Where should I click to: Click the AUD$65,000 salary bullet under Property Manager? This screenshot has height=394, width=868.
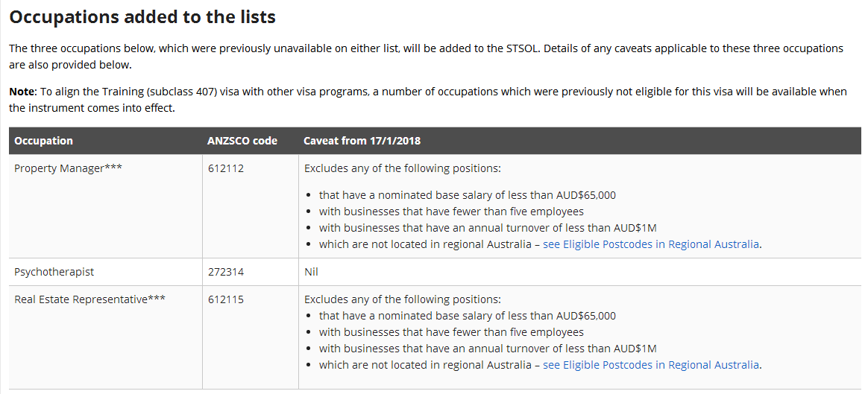[x=467, y=195]
